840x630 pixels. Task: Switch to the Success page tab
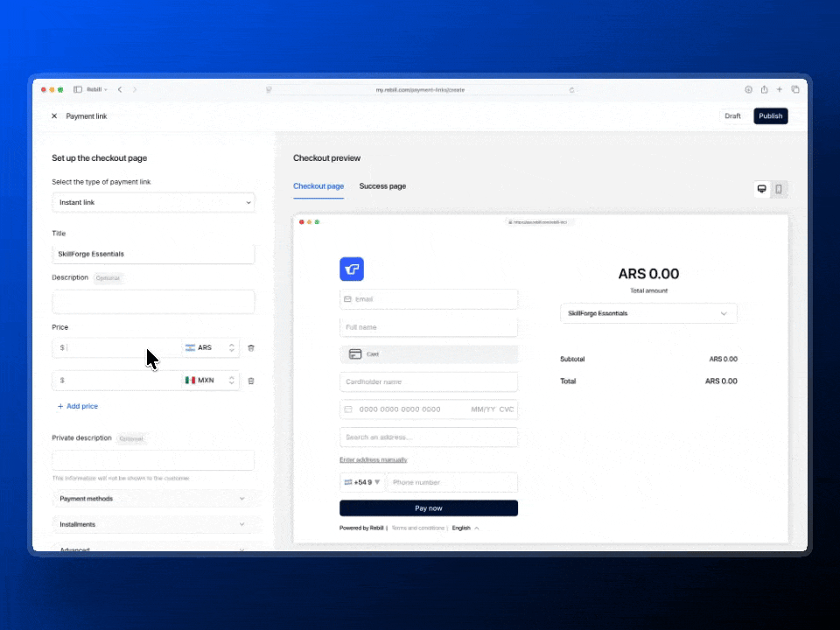(x=382, y=186)
